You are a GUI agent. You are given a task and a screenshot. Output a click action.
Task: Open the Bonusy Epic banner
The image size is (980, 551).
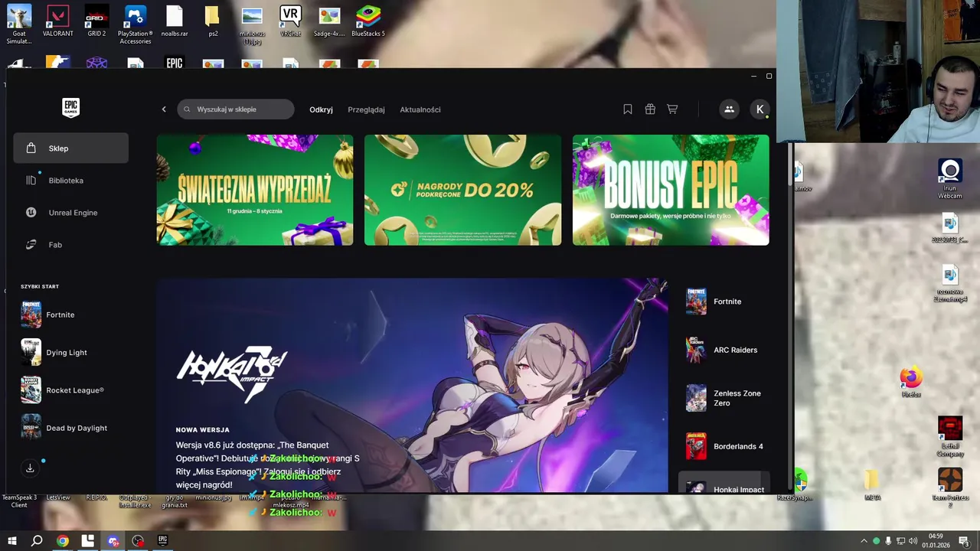point(671,190)
